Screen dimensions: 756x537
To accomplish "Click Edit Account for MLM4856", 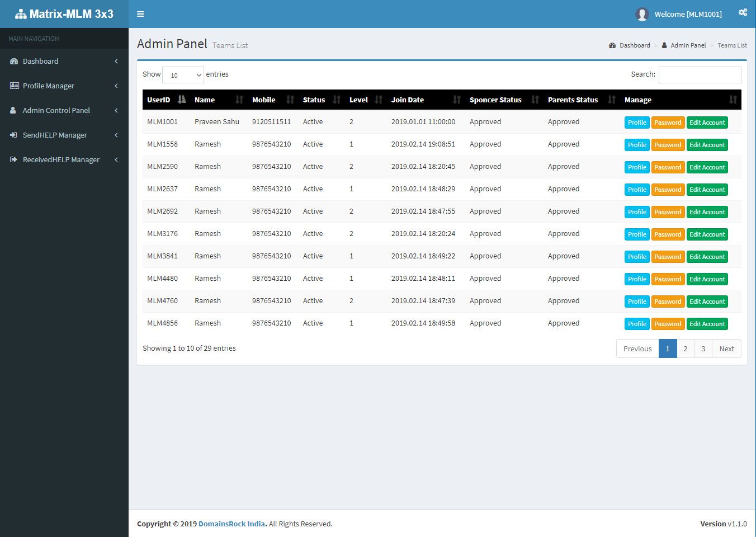I will [x=707, y=324].
